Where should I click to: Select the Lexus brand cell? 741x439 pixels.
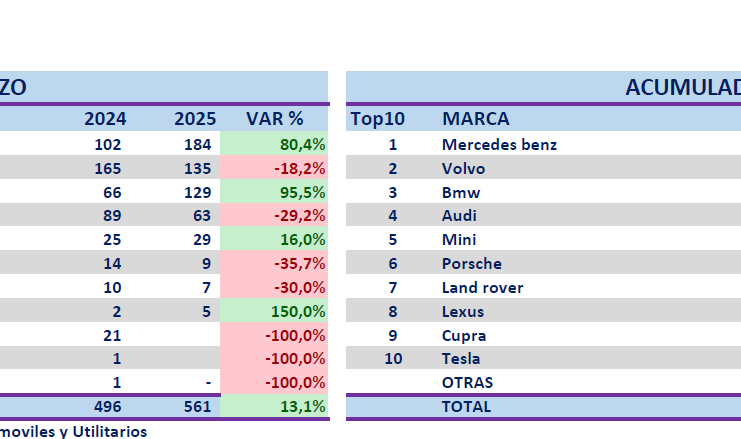[x=462, y=311]
